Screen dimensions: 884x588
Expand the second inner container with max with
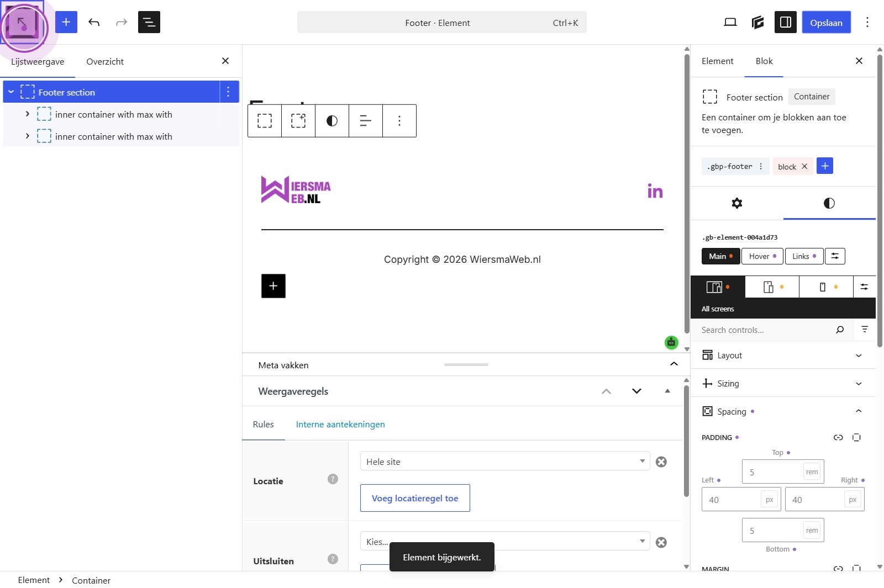[x=27, y=136]
